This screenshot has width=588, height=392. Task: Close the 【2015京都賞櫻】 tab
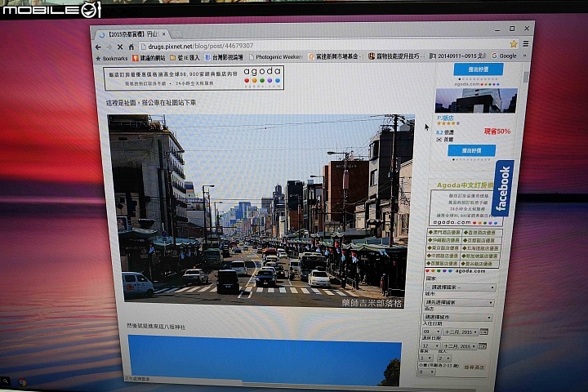164,34
